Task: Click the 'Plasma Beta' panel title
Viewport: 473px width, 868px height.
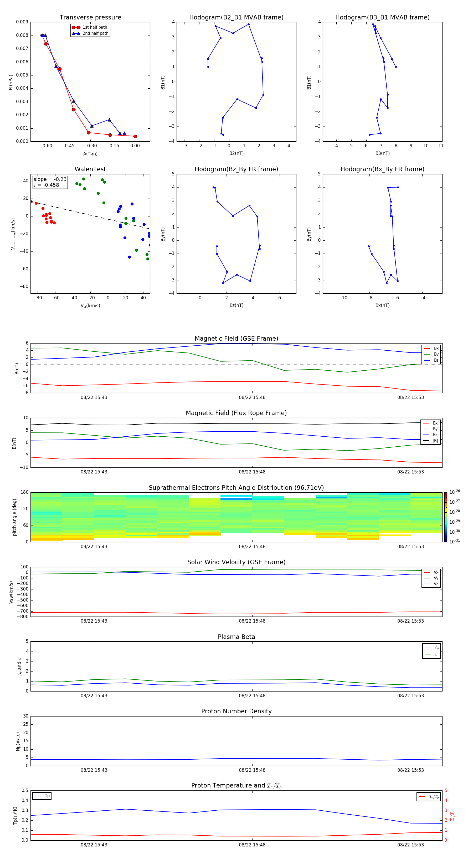Action: click(x=236, y=637)
